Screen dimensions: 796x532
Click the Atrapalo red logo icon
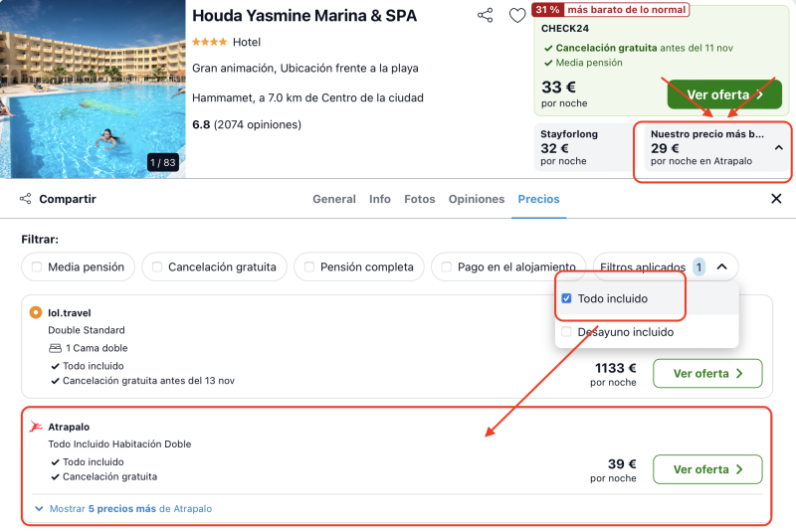36,427
